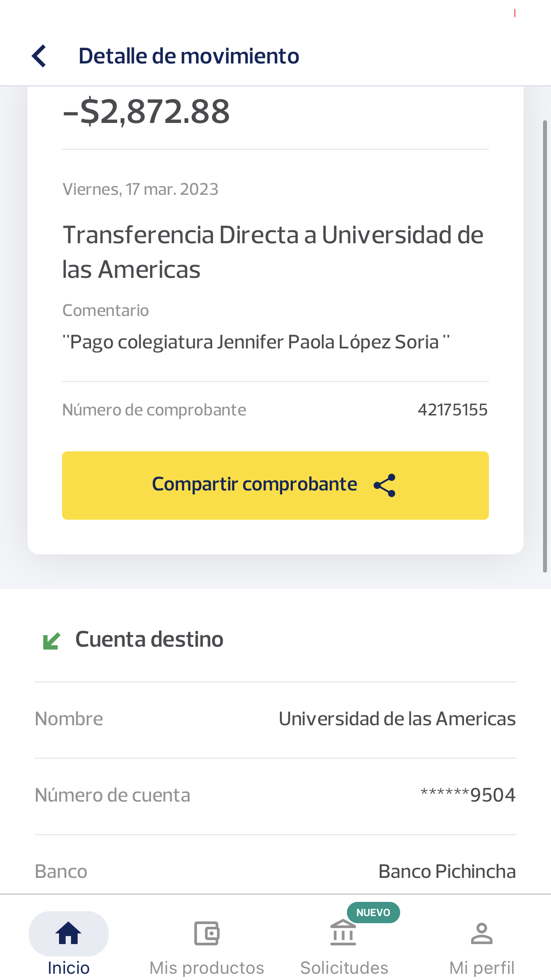
Task: Go to the Mi perfil tab label
Action: coord(482,968)
